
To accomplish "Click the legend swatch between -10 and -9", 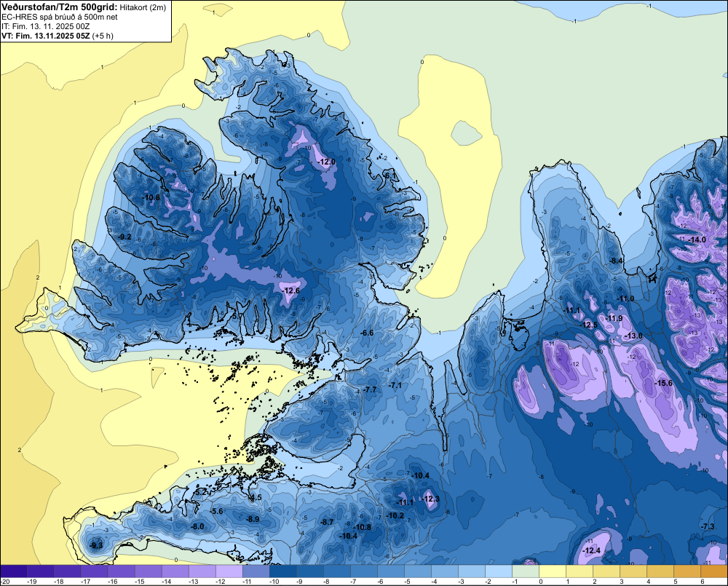I will 282,571.
